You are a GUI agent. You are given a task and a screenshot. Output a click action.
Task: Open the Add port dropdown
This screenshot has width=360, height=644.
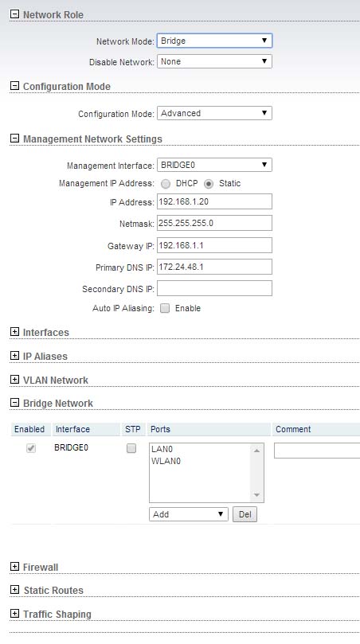[189, 514]
